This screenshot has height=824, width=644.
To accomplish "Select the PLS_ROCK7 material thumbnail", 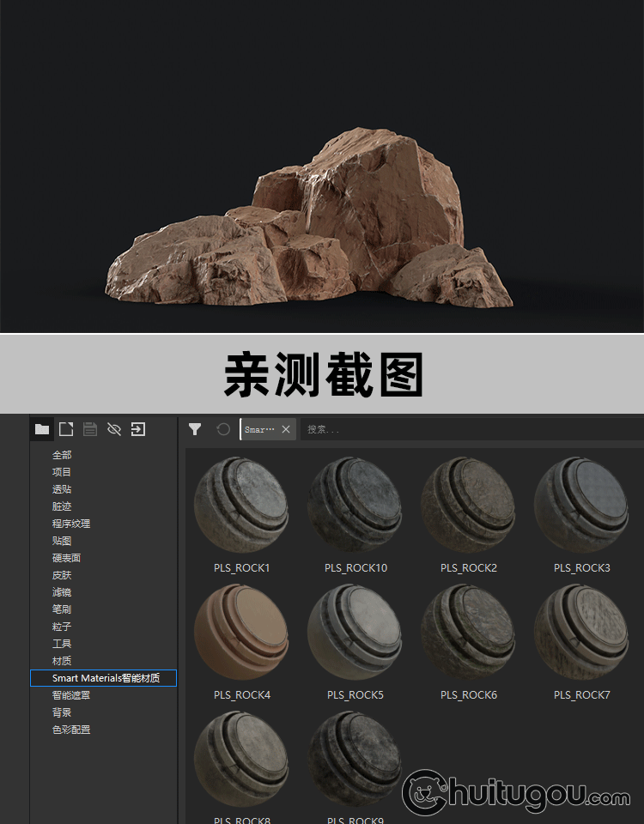I will 581,632.
